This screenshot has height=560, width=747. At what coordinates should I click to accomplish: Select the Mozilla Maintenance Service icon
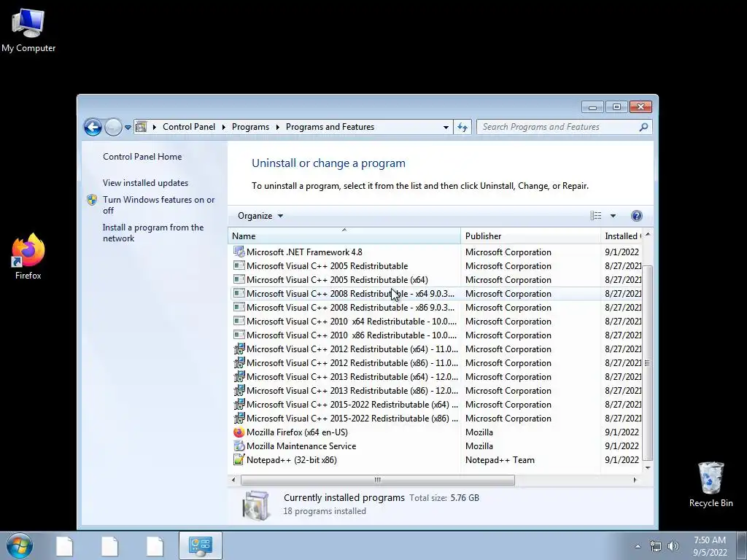coord(239,446)
